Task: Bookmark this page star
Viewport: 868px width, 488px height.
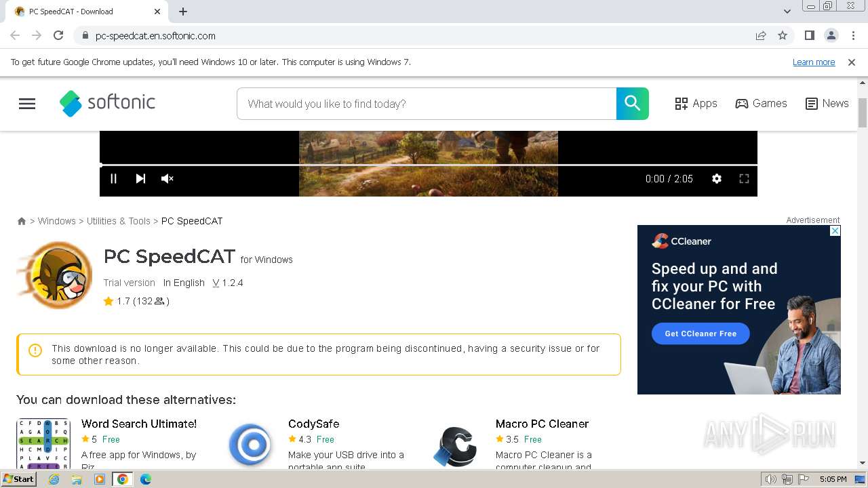Action: (783, 36)
